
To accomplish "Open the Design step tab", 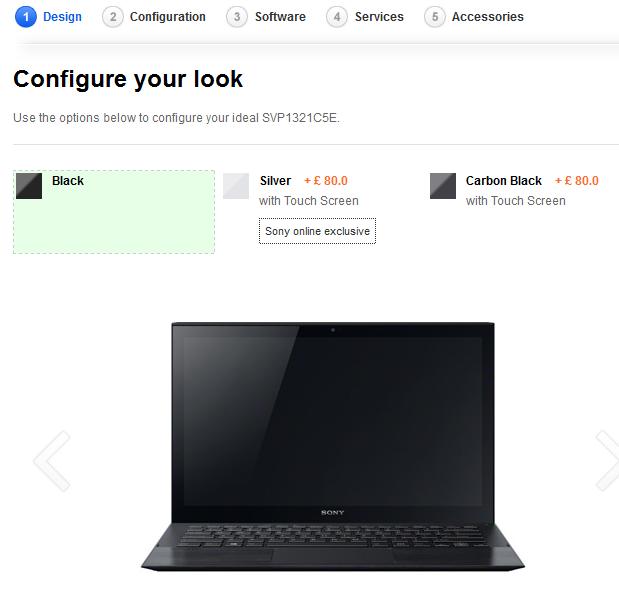I will click(x=62, y=17).
